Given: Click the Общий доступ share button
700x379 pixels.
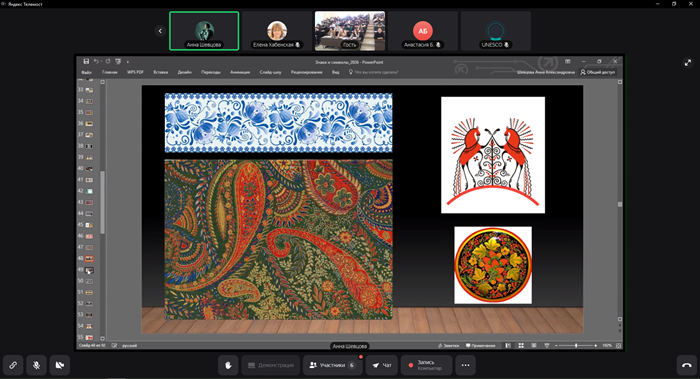Looking at the screenshot, I should [x=597, y=72].
